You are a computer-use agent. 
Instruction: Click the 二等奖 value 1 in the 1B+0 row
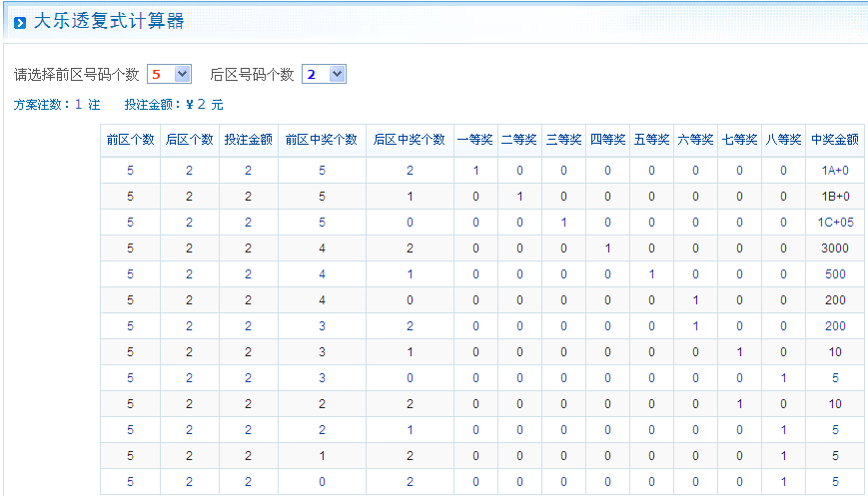click(x=519, y=197)
